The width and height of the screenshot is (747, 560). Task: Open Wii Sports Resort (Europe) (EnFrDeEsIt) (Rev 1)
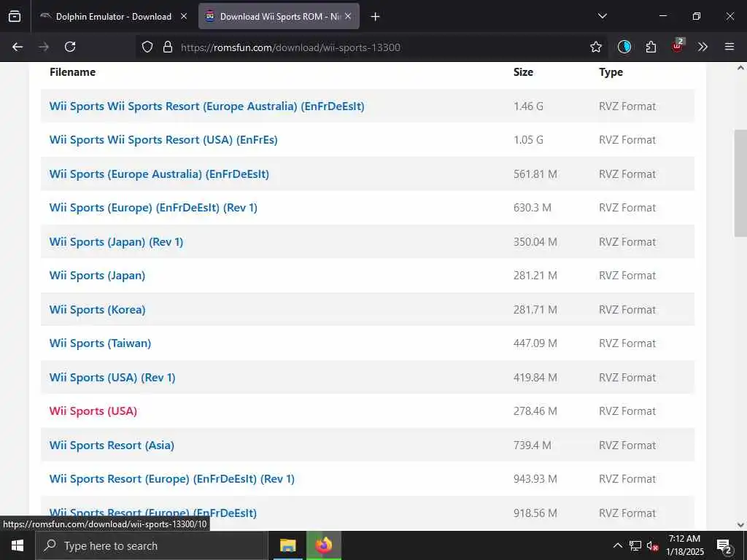[x=172, y=478]
